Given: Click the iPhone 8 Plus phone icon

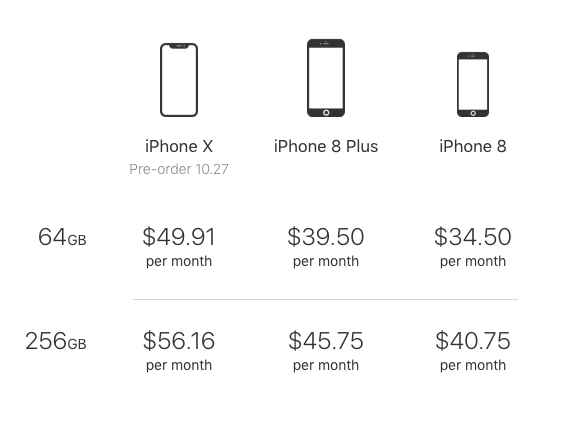Looking at the screenshot, I should pos(326,78).
